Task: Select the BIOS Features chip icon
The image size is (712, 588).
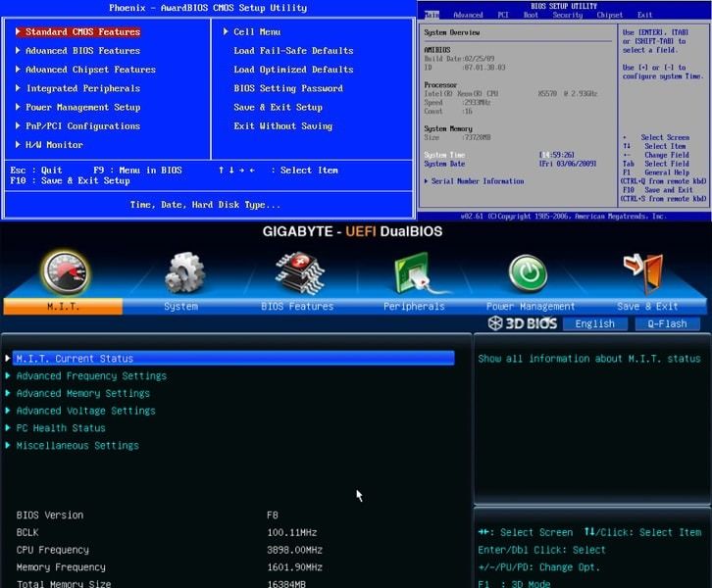Action: click(298, 273)
